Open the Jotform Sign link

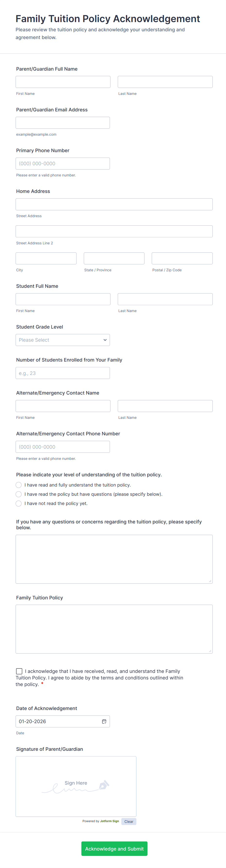coord(109,821)
